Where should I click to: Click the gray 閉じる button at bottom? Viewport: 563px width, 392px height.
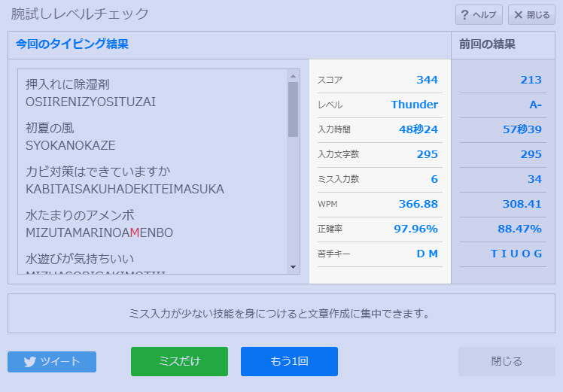point(507,361)
